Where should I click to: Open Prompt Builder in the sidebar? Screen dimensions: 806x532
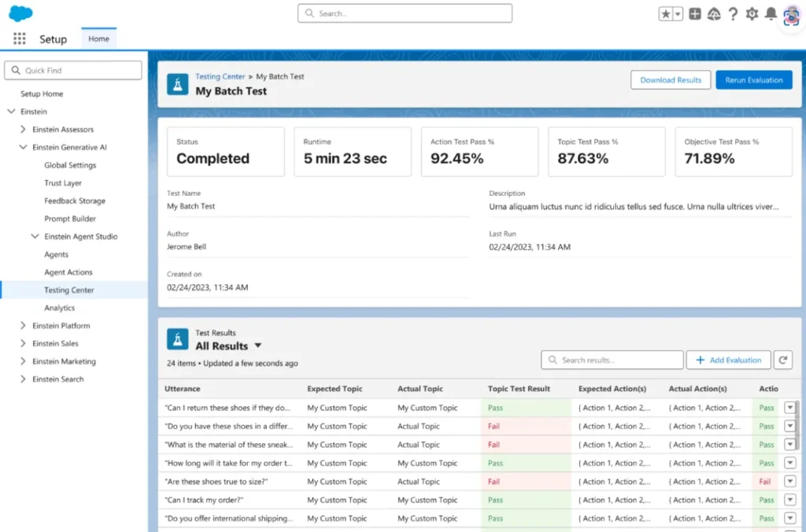[70, 219]
